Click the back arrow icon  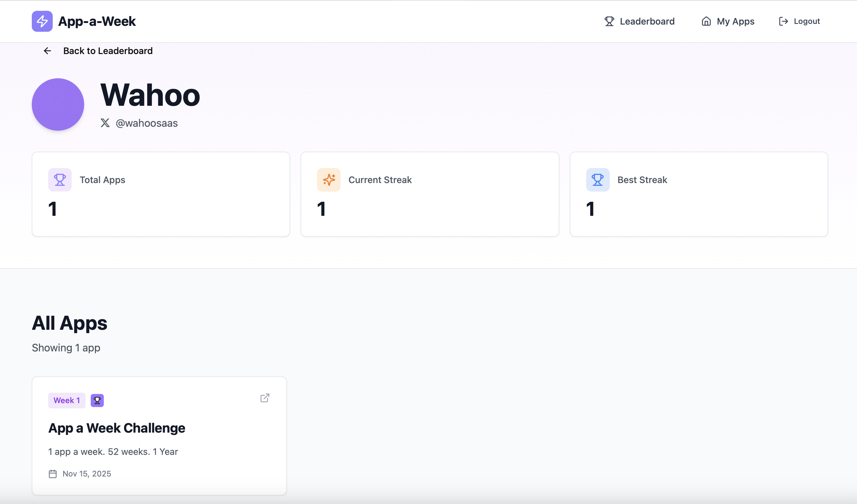coord(47,51)
